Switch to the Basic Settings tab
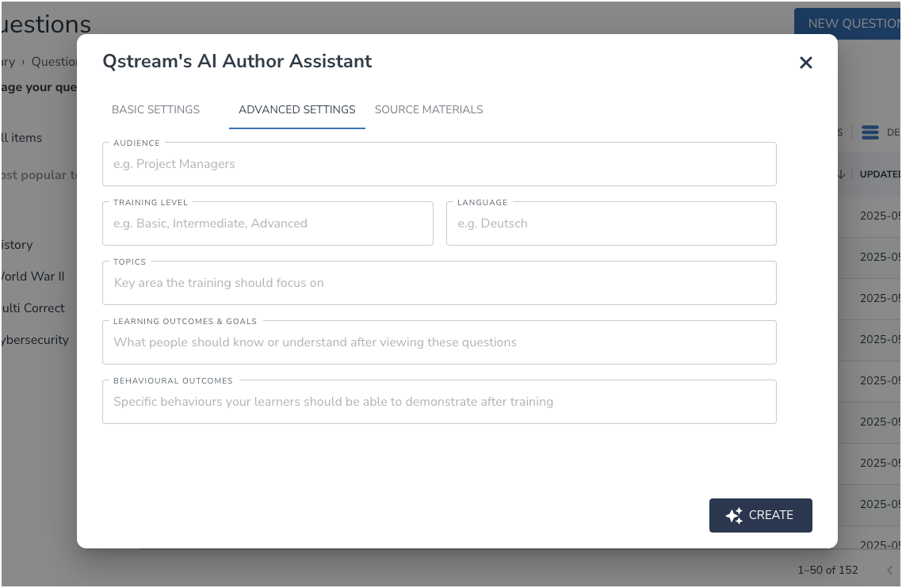 point(155,109)
